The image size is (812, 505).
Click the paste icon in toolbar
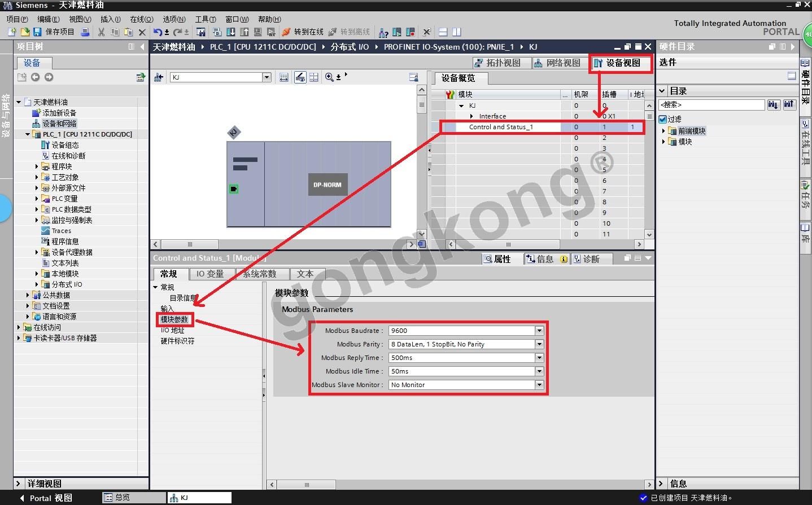click(x=129, y=32)
